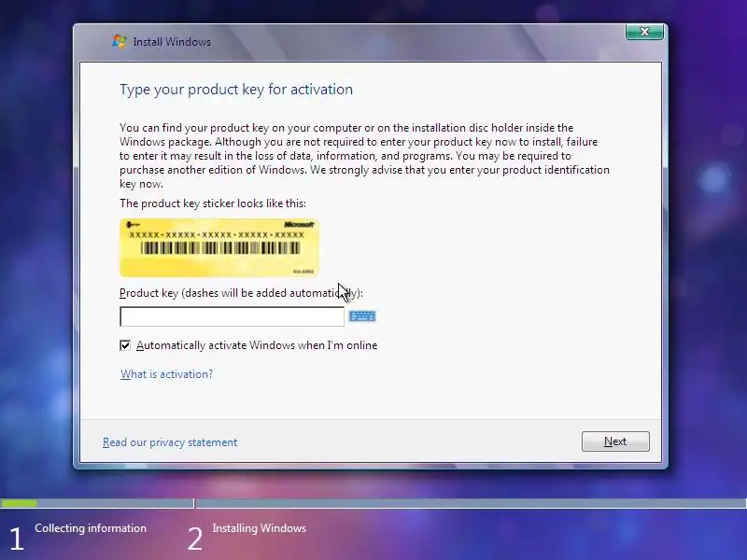This screenshot has height=560, width=747.
Task: Click the Windows logo in title bar
Action: [120, 41]
